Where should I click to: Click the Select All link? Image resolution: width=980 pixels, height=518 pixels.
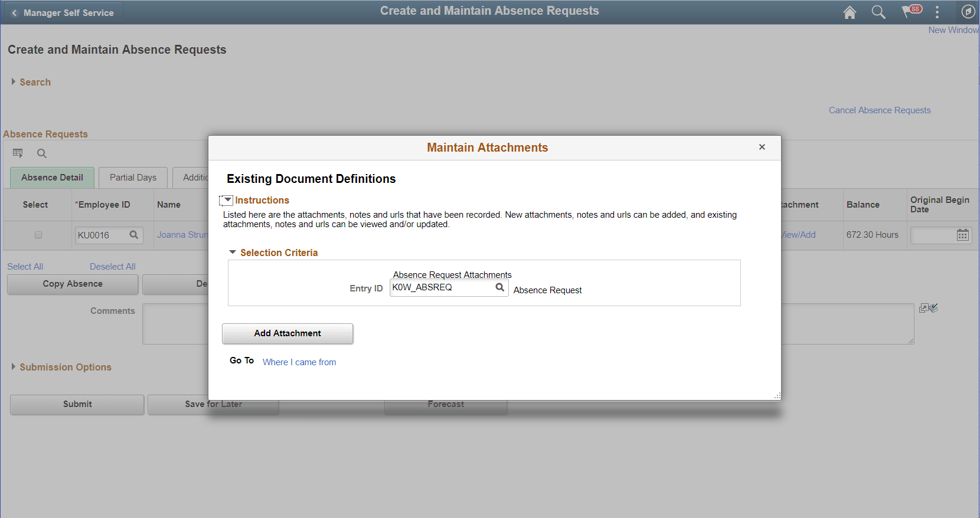tap(25, 267)
